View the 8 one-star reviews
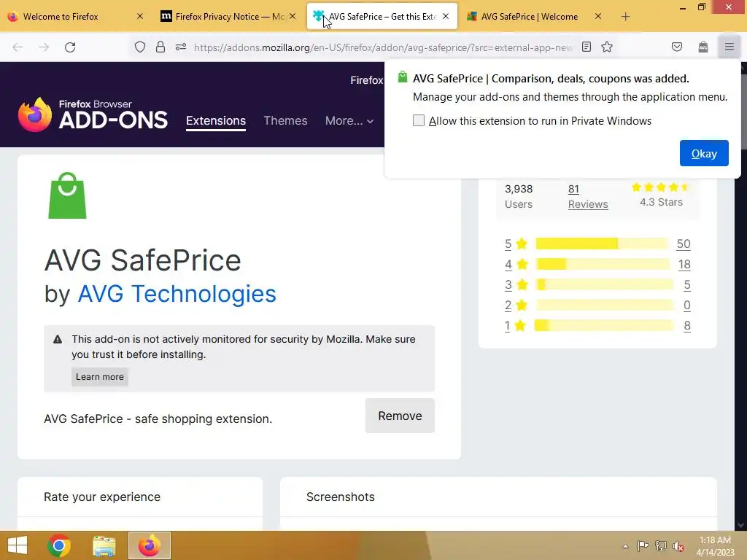The width and height of the screenshot is (747, 560). pos(687,326)
